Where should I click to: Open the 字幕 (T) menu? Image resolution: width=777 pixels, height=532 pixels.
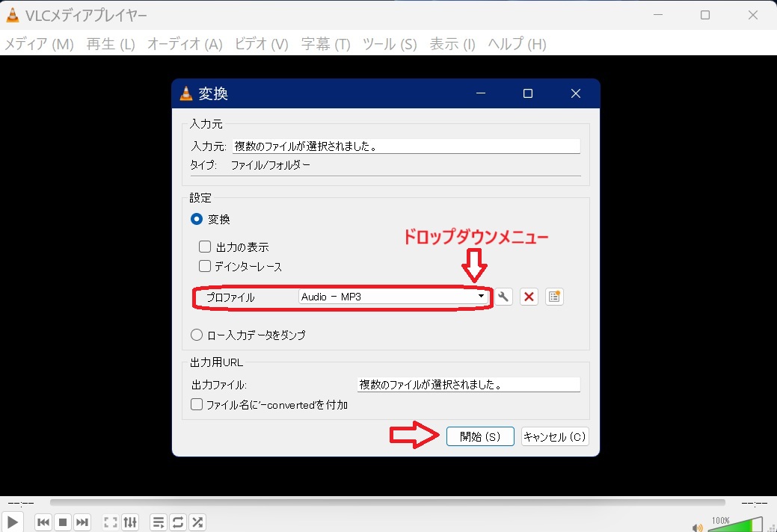click(325, 44)
